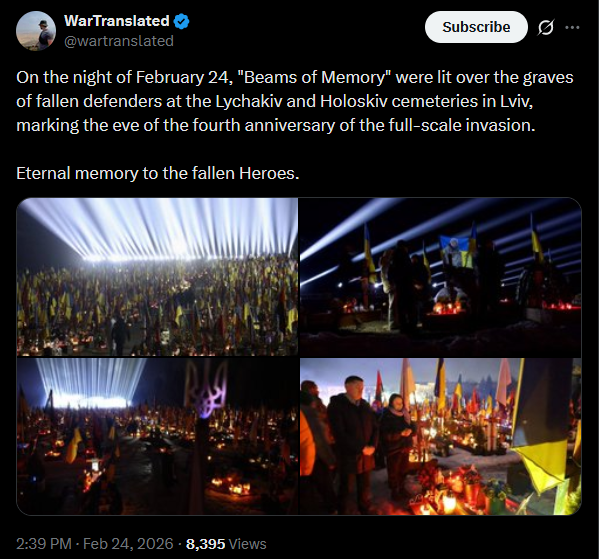Open the Grok explain-post icon
599x559 pixels.
click(546, 27)
